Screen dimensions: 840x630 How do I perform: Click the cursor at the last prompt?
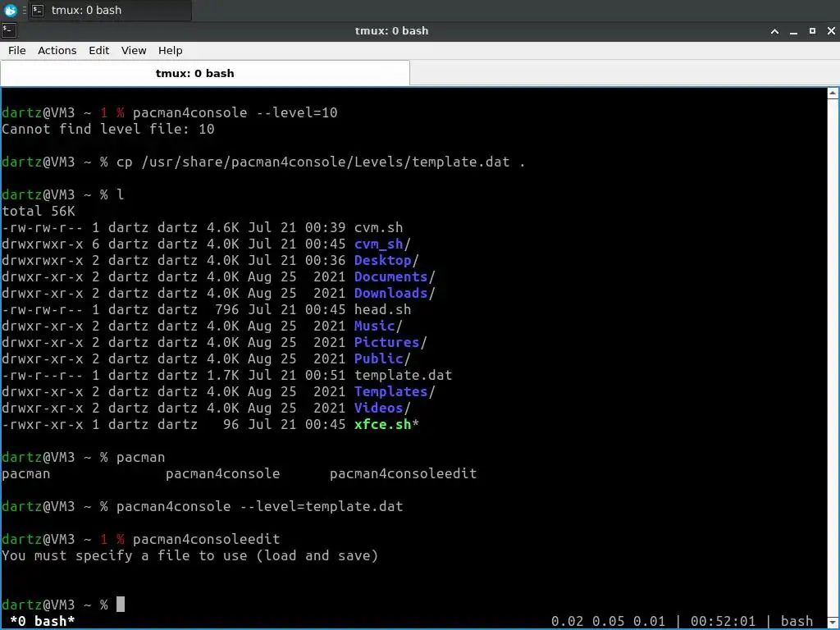[x=121, y=605]
